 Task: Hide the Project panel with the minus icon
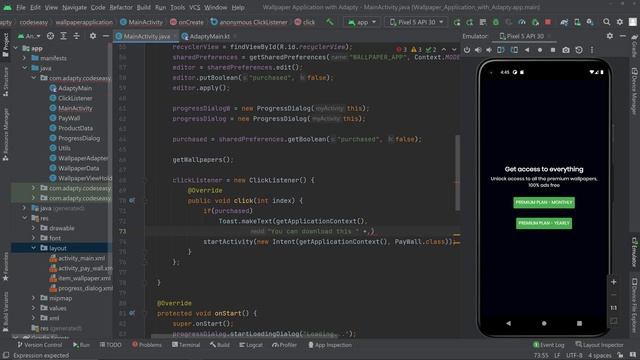point(105,36)
